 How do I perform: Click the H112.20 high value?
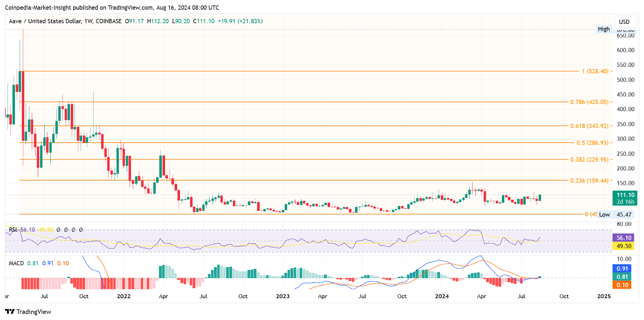158,21
